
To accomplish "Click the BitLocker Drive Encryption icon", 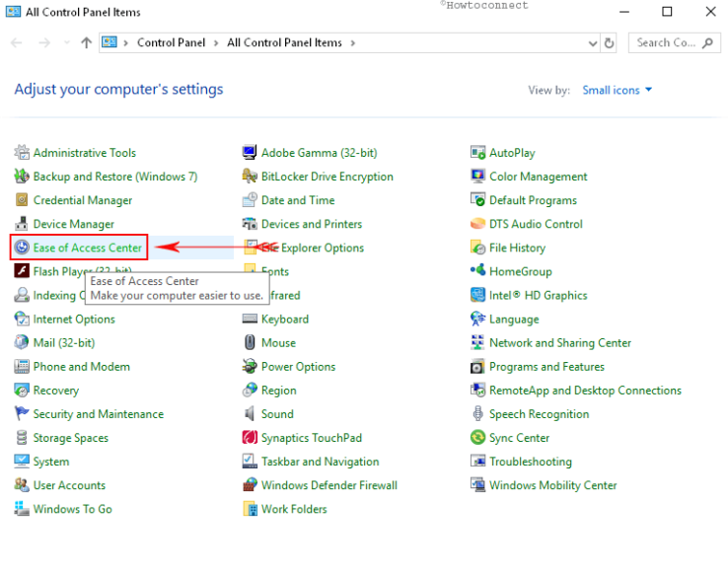I will pyautogui.click(x=250, y=176).
